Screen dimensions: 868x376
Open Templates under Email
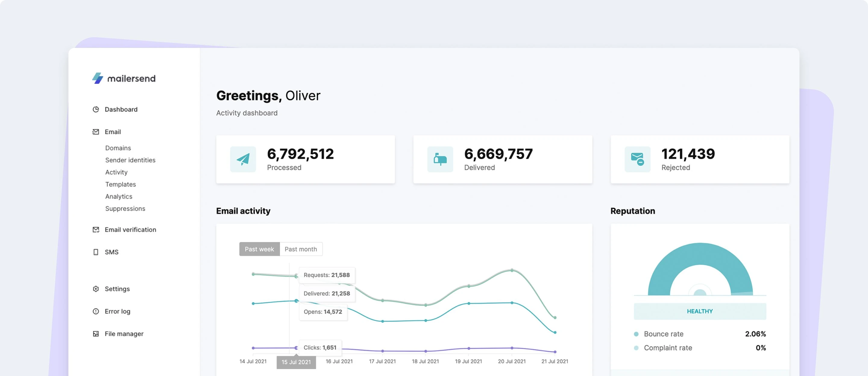(x=120, y=184)
